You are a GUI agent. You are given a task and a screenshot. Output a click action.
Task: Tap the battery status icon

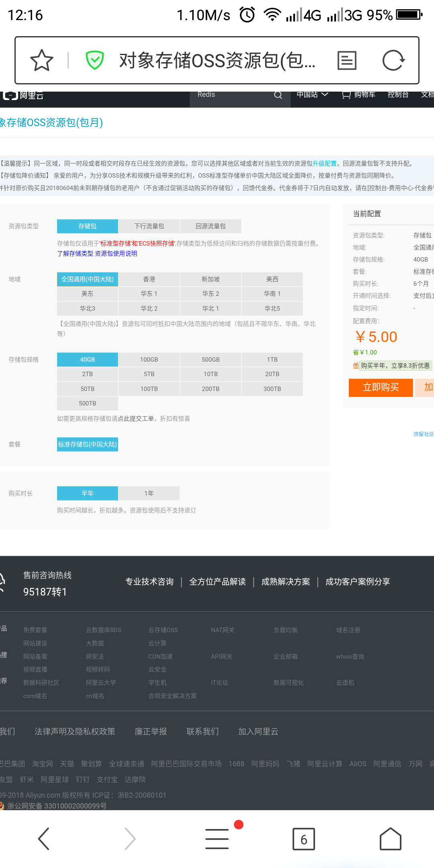click(409, 15)
